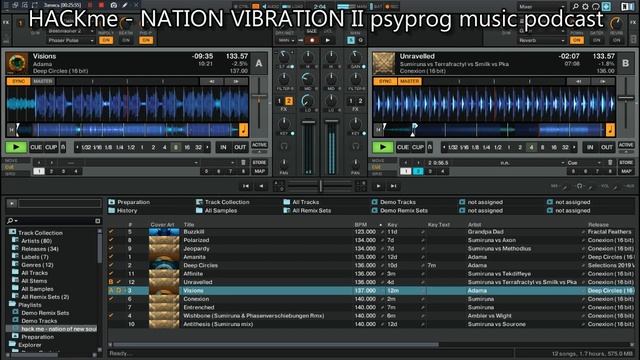Start playback on Deck A

16,147
